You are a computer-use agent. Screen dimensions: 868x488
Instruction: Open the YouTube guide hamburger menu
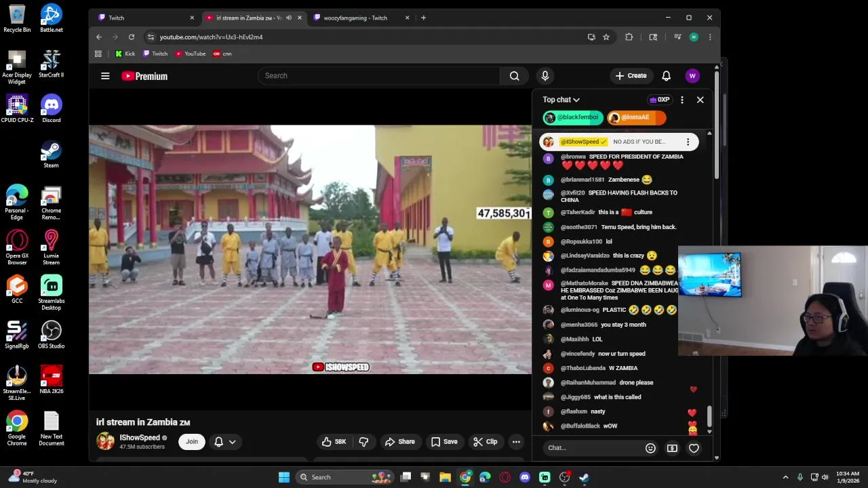pyautogui.click(x=105, y=76)
